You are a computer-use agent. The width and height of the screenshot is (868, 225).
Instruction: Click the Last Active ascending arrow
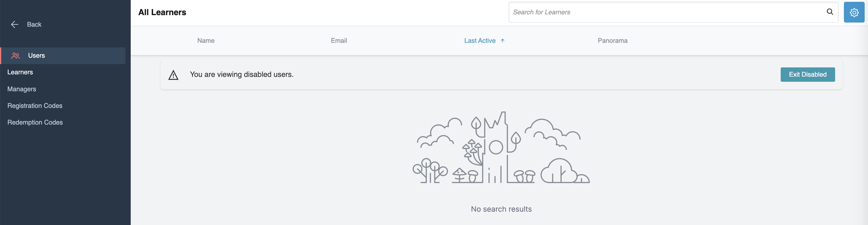(x=502, y=40)
